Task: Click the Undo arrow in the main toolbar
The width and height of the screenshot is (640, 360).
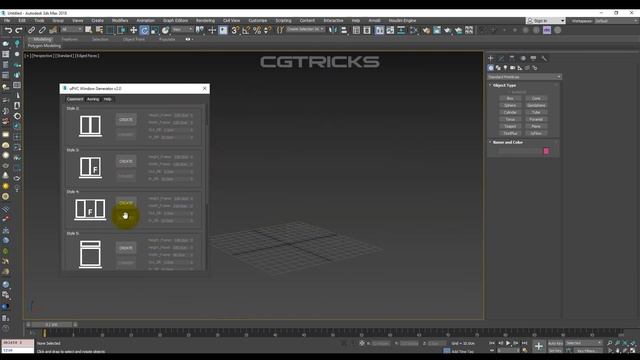Action: (8, 30)
